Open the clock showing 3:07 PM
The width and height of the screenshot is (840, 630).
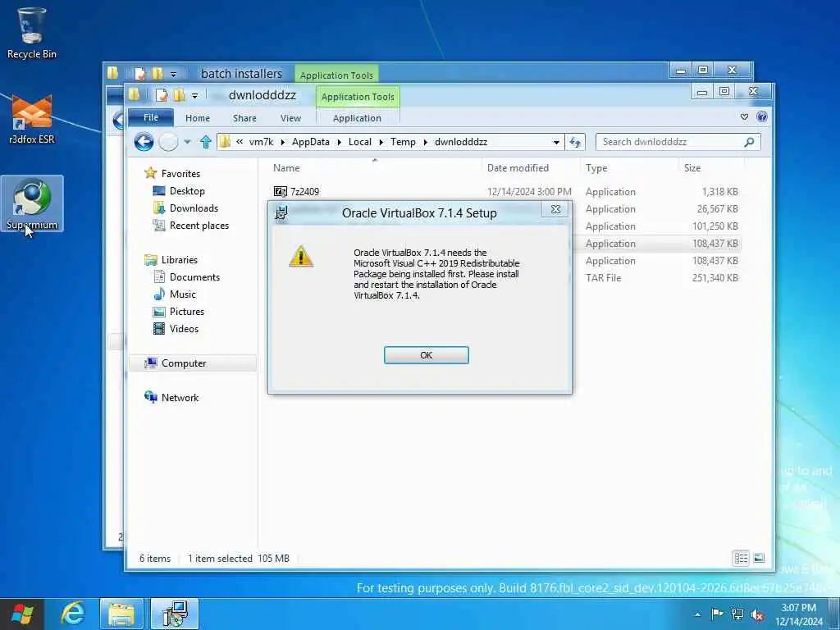point(799,614)
